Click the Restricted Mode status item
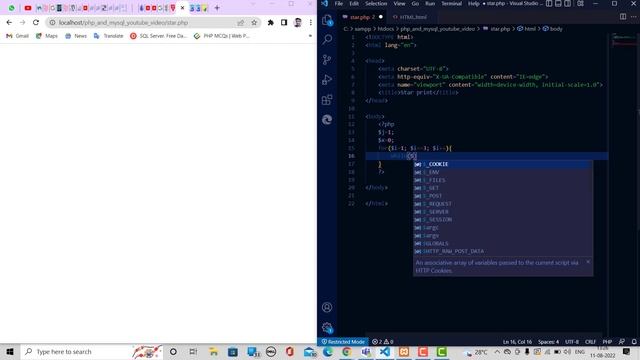 point(343,342)
